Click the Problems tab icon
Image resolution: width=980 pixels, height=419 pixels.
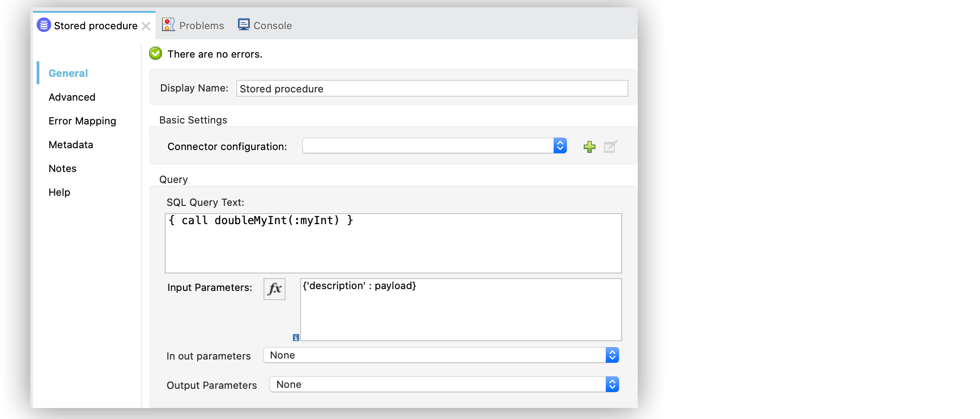point(168,25)
